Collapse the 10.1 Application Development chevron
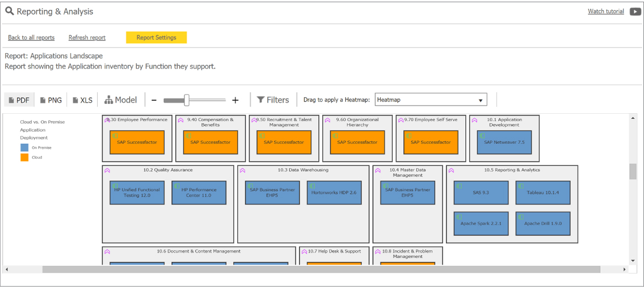The height and width of the screenshot is (289, 644). point(475,120)
